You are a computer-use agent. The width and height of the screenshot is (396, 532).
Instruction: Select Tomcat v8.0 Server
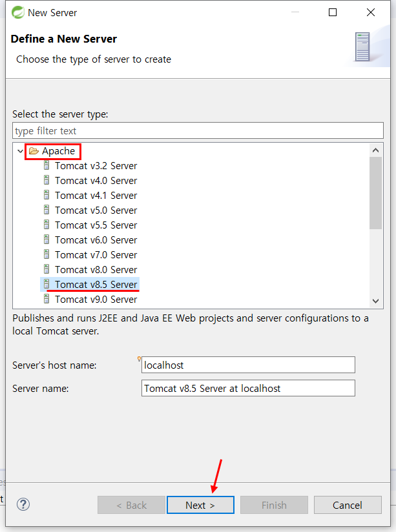(96, 270)
